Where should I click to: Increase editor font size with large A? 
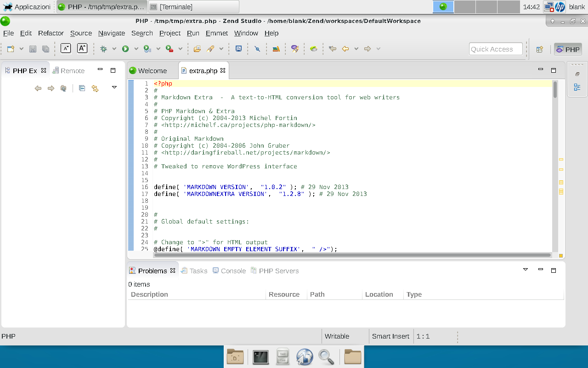click(x=82, y=48)
